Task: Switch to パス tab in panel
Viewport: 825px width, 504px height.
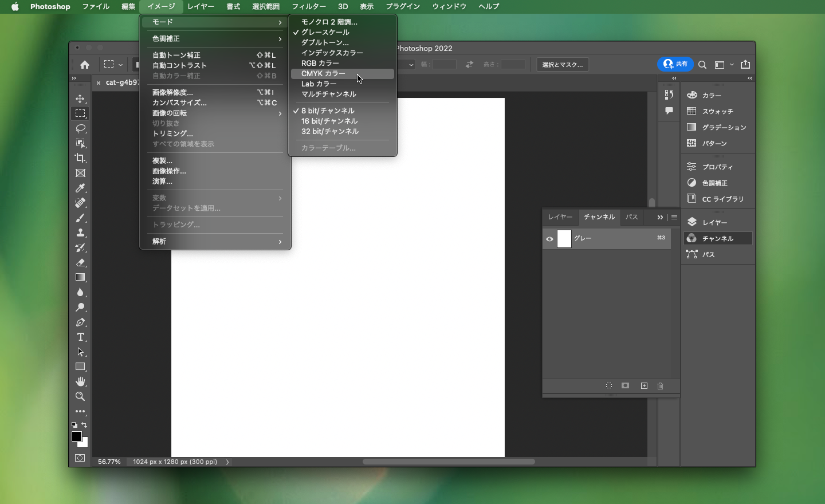Action: point(632,217)
